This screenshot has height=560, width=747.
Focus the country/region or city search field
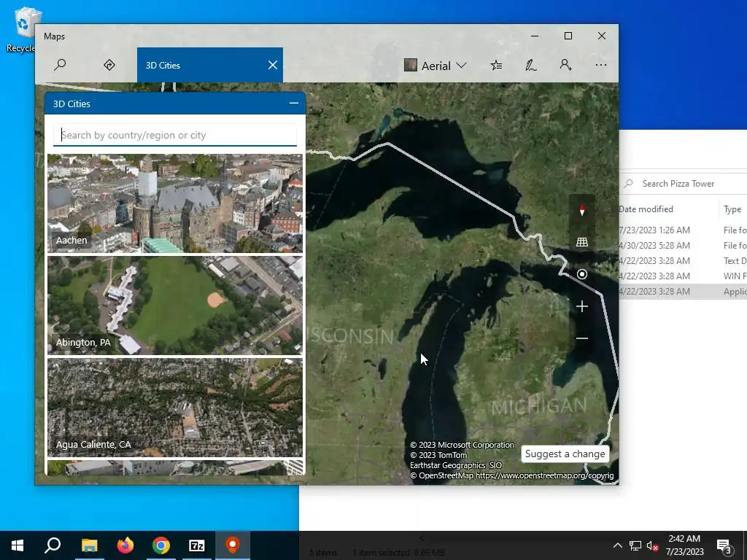click(x=175, y=135)
